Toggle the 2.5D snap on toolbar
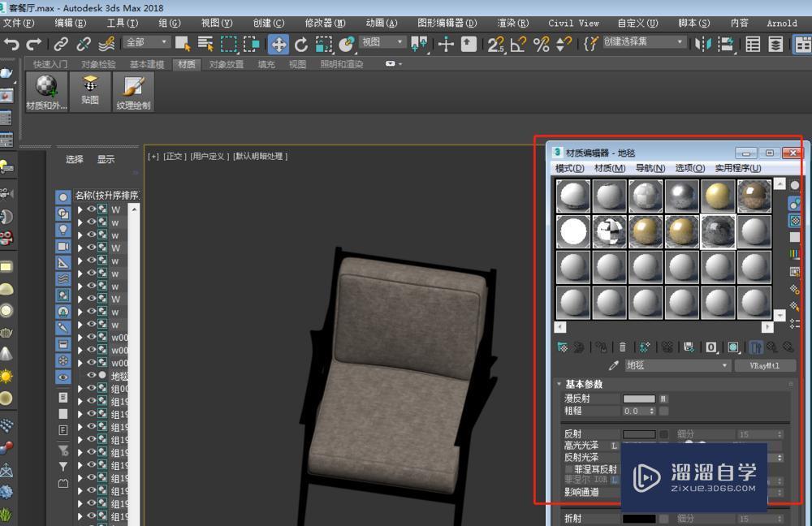This screenshot has width=812, height=526. [497, 45]
